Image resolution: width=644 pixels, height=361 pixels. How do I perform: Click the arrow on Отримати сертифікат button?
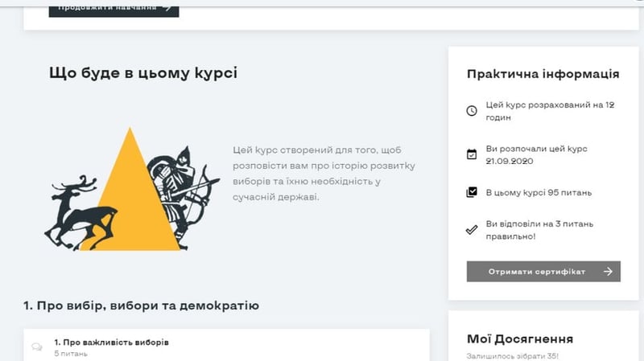[608, 272]
